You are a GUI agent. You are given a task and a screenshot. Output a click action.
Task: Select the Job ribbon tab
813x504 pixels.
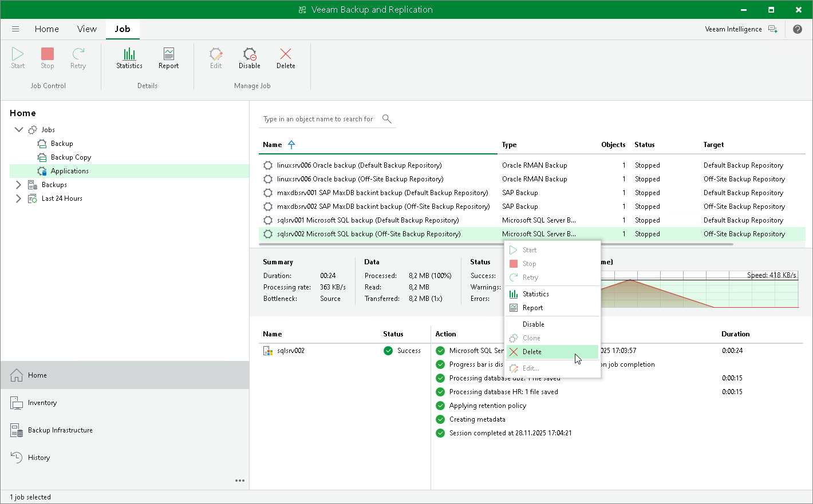click(x=123, y=29)
